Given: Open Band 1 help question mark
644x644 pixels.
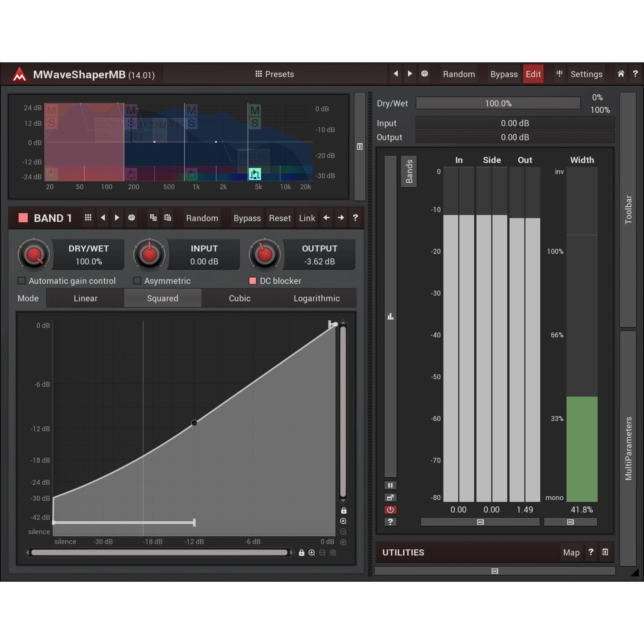Looking at the screenshot, I should tap(355, 218).
